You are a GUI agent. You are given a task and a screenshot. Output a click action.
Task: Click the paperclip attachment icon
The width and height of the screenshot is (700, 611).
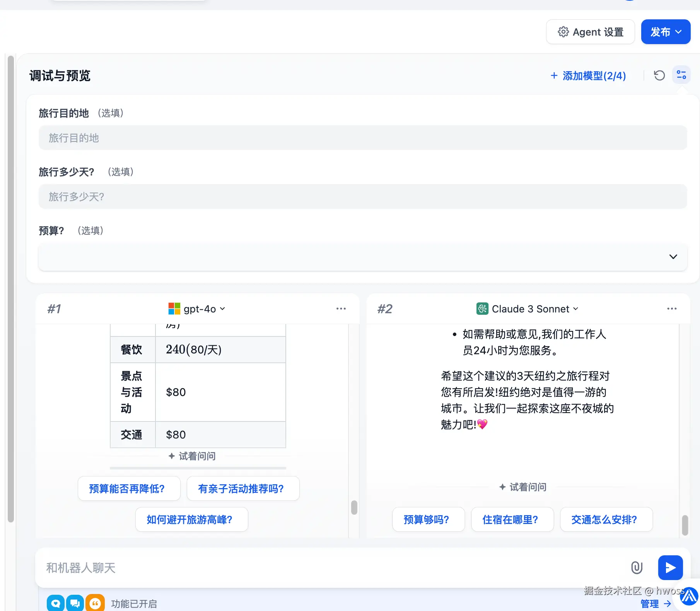(637, 567)
